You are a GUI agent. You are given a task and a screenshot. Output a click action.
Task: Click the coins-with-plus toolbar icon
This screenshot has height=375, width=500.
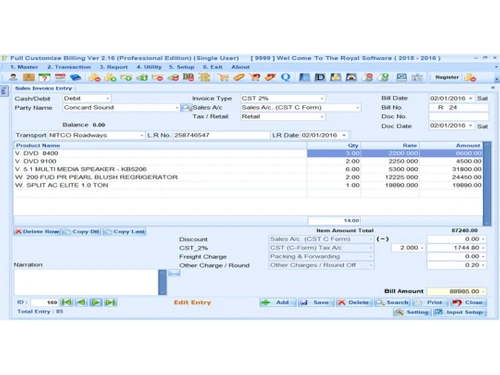pyautogui.click(x=110, y=77)
